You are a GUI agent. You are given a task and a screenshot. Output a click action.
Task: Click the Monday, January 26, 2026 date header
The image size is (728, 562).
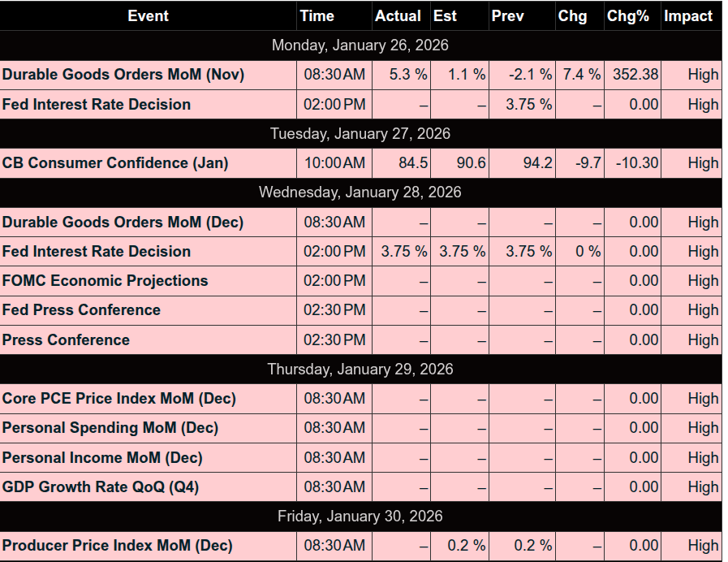tap(360, 45)
